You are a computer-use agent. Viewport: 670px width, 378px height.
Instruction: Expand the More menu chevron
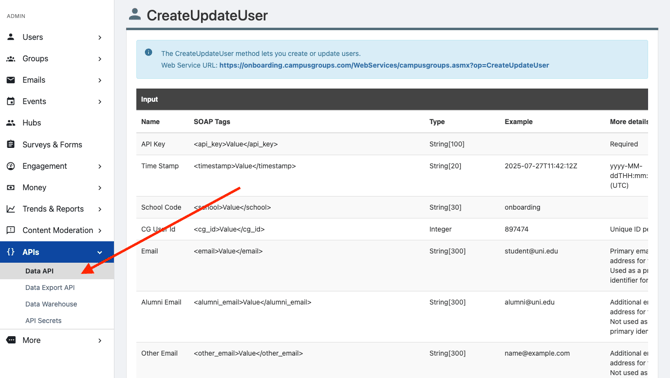point(100,340)
